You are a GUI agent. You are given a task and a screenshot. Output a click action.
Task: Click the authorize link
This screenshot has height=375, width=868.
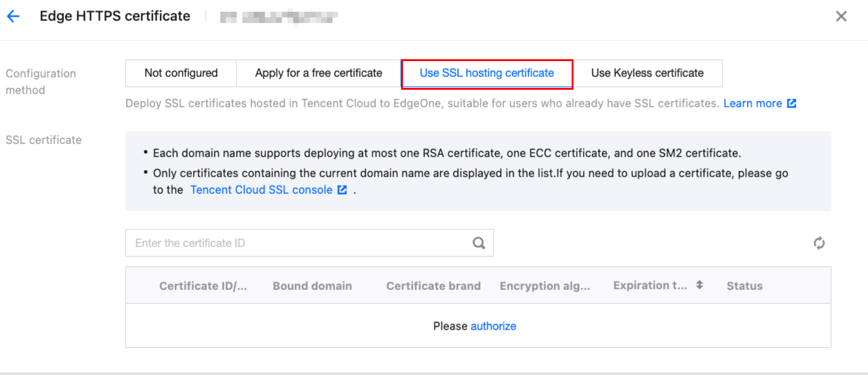click(x=493, y=326)
